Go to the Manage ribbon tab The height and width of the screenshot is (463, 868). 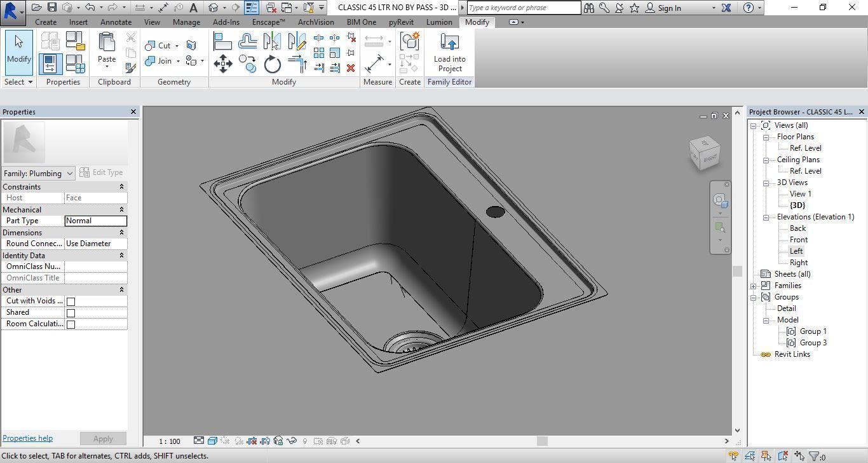[x=186, y=22]
